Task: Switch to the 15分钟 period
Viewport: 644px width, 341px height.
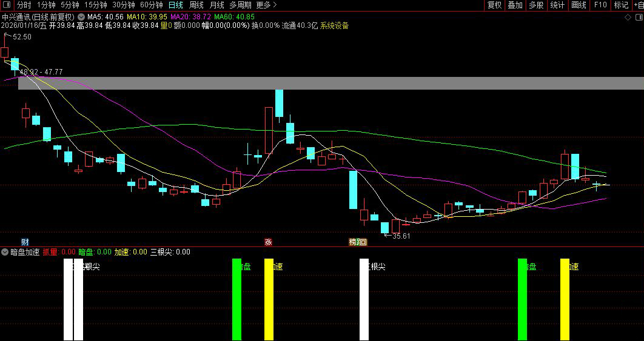Action: [x=96, y=5]
